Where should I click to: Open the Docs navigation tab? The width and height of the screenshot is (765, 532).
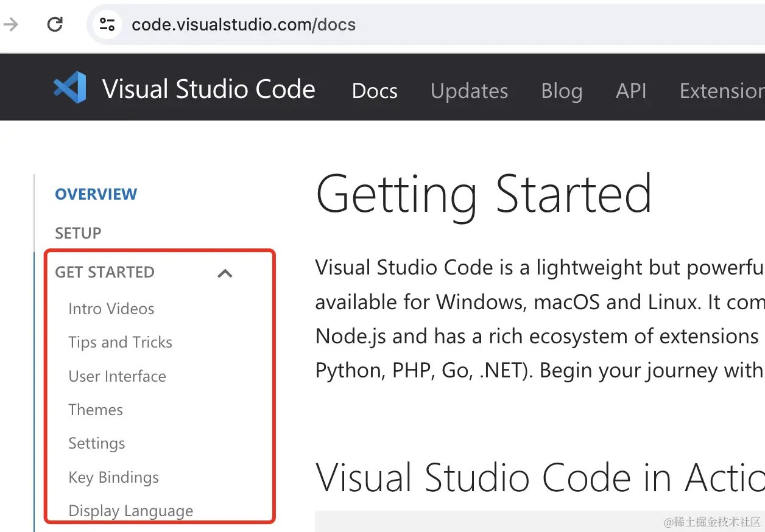375,91
